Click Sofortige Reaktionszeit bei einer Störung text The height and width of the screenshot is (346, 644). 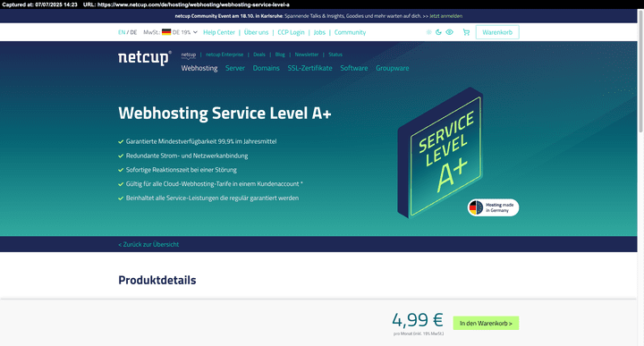pos(181,170)
